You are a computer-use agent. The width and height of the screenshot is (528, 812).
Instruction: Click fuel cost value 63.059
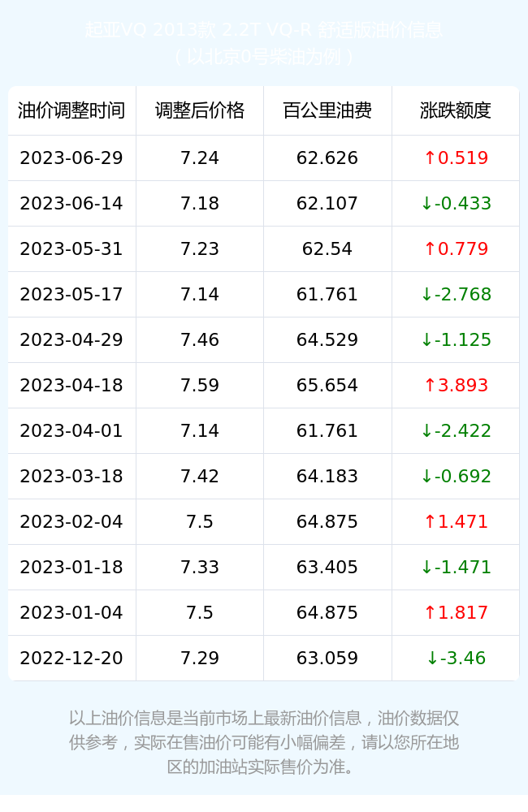pos(327,659)
